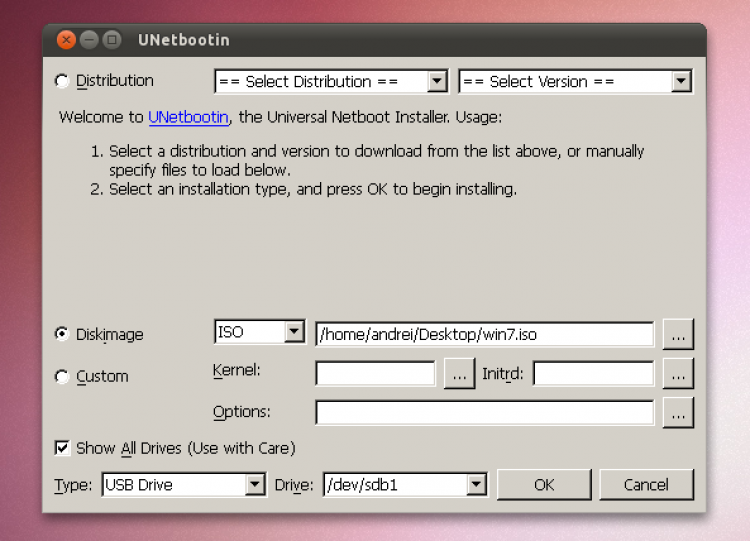Open the UNetbootin hyperlink in welcome text
Screen dimensions: 750x541
(x=189, y=117)
